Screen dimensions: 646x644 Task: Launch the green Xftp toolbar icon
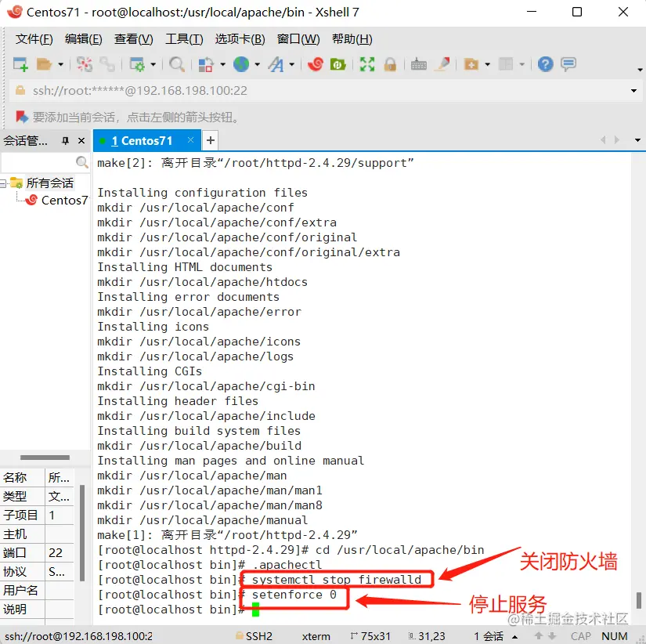coord(337,64)
